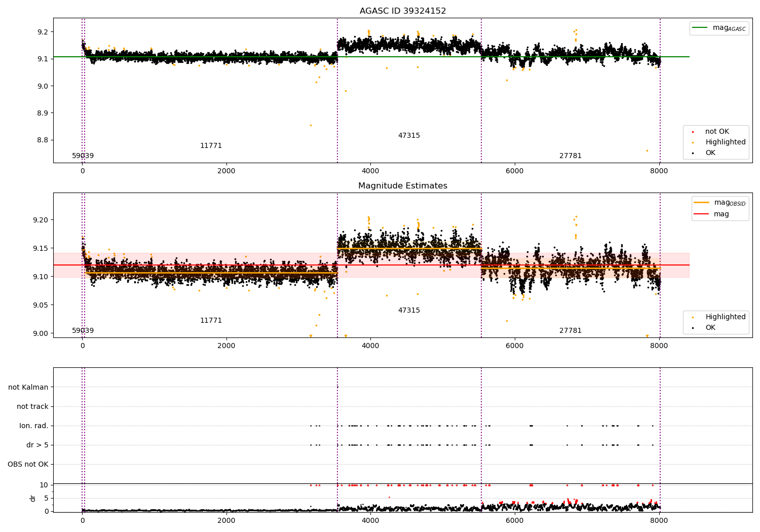Screen dimensions: 760x532
Task: Click the 'dr > 5' axis label
Action: [x=37, y=445]
